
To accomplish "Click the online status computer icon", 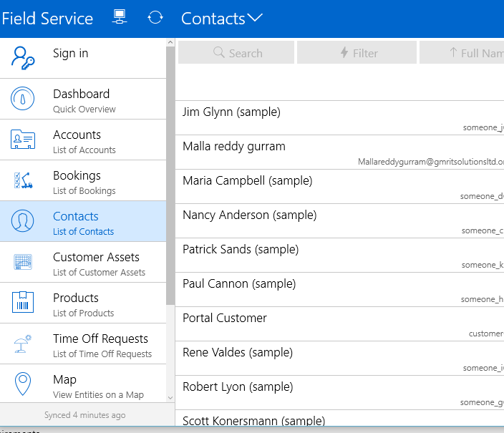I will pyautogui.click(x=120, y=17).
